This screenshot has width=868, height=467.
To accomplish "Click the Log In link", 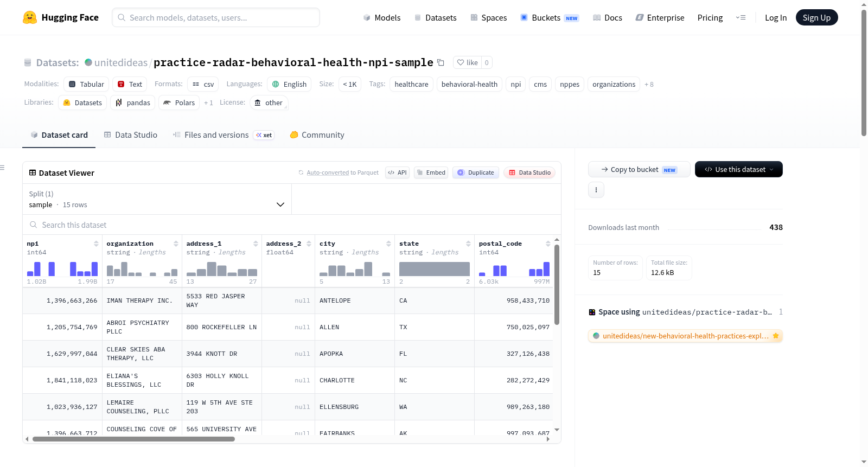I will (776, 17).
